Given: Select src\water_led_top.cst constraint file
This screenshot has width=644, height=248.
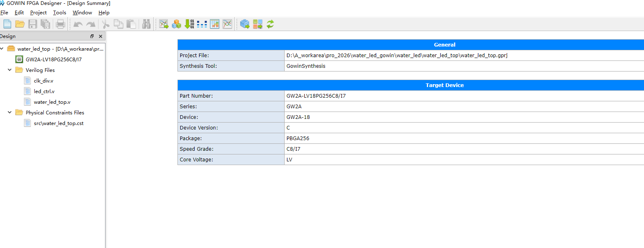Looking at the screenshot, I should coord(58,123).
